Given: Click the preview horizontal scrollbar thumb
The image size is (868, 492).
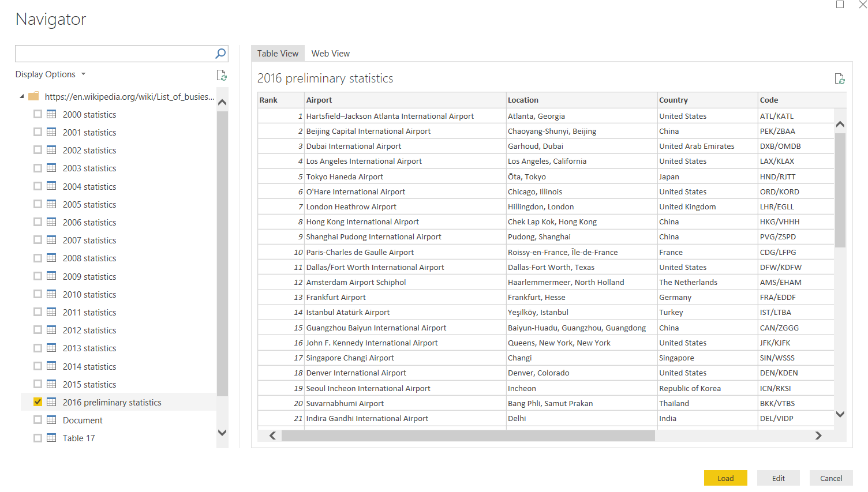Looking at the screenshot, I should click(467, 436).
